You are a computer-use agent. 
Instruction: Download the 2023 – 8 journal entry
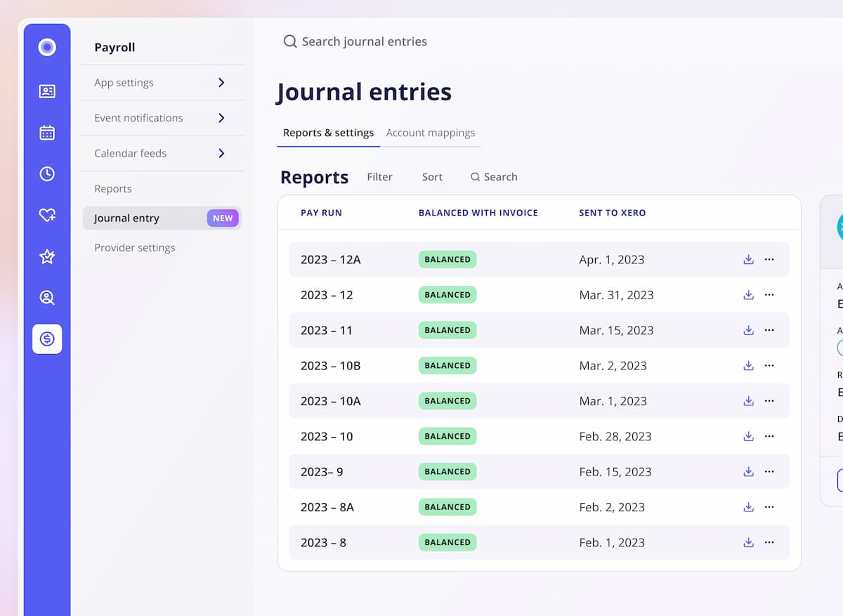point(748,542)
